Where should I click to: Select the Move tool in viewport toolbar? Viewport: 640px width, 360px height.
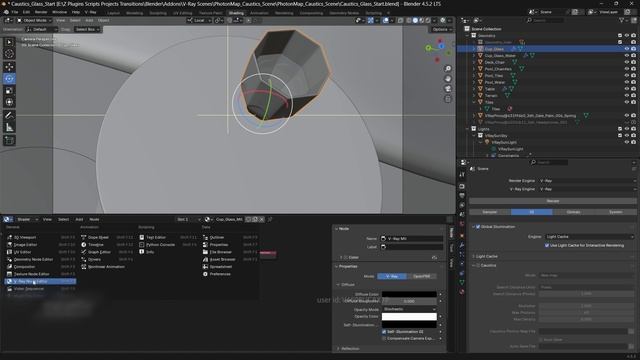click(9, 67)
